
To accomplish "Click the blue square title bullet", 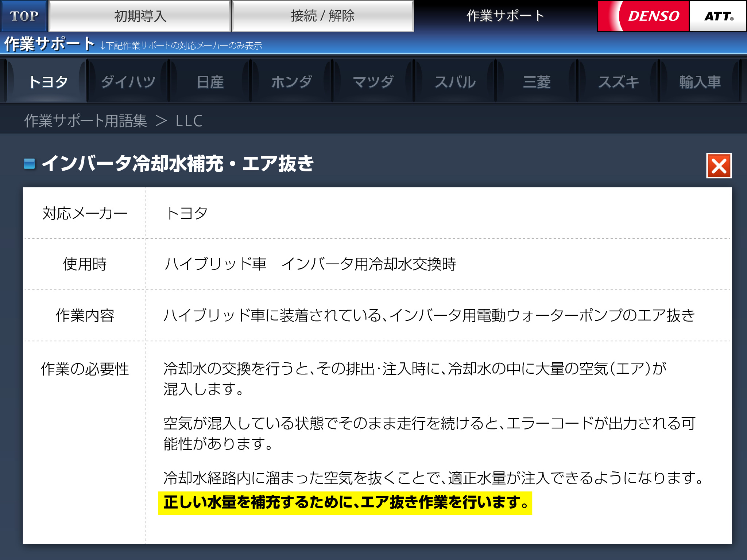I will point(29,164).
